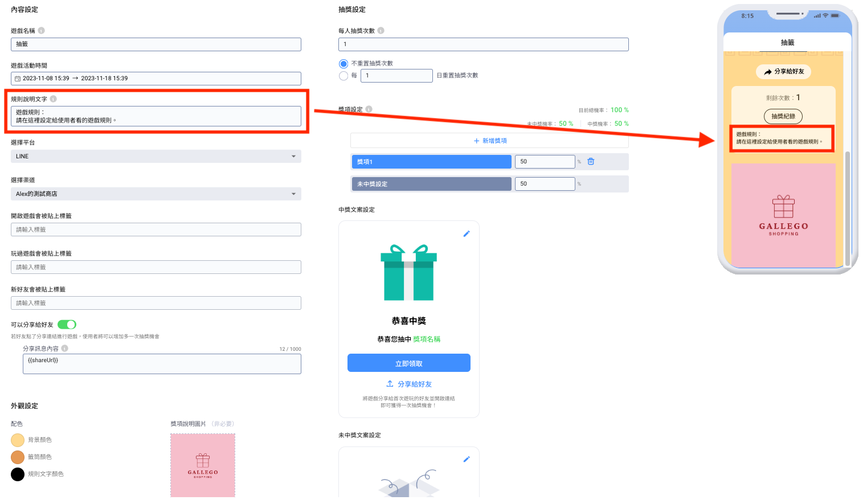This screenshot has width=867, height=504.
Task: Open the 選擇平台 LINE dropdown
Action: click(x=156, y=157)
